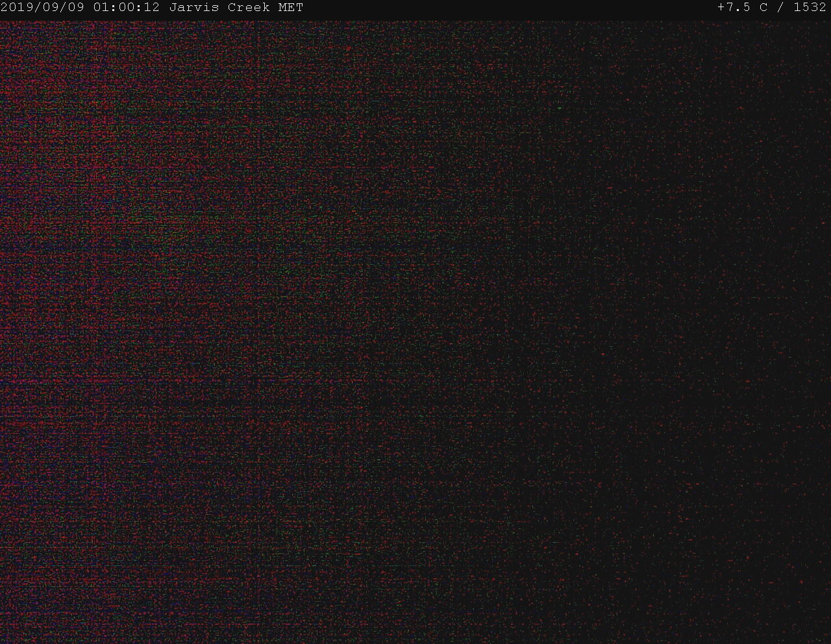The width and height of the screenshot is (831, 644).
Task: Click the day value in the date overlay
Action: point(76,8)
